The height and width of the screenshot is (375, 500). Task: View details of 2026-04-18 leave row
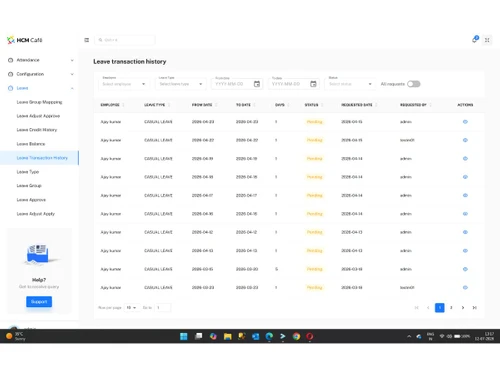[x=465, y=177]
